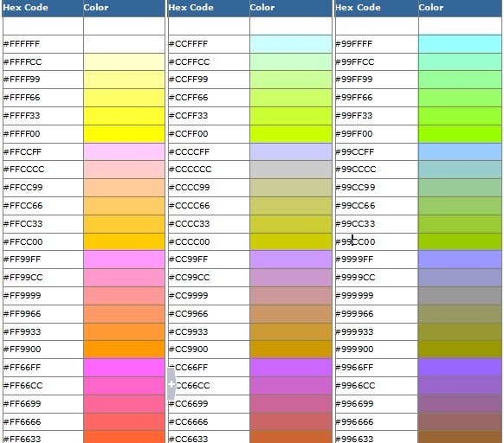Select the #999999 gray swatch
The width and height of the screenshot is (504, 443).
click(x=460, y=296)
